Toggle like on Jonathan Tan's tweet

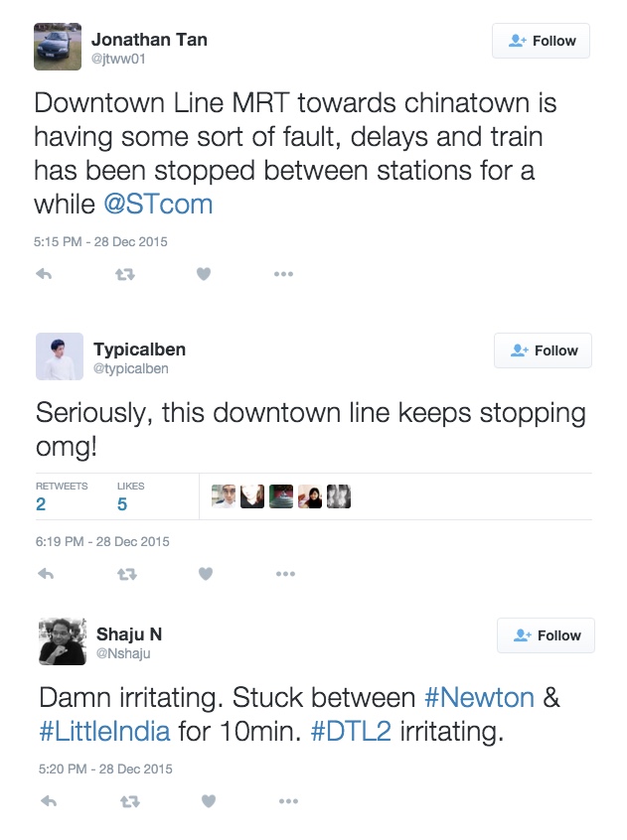point(204,274)
